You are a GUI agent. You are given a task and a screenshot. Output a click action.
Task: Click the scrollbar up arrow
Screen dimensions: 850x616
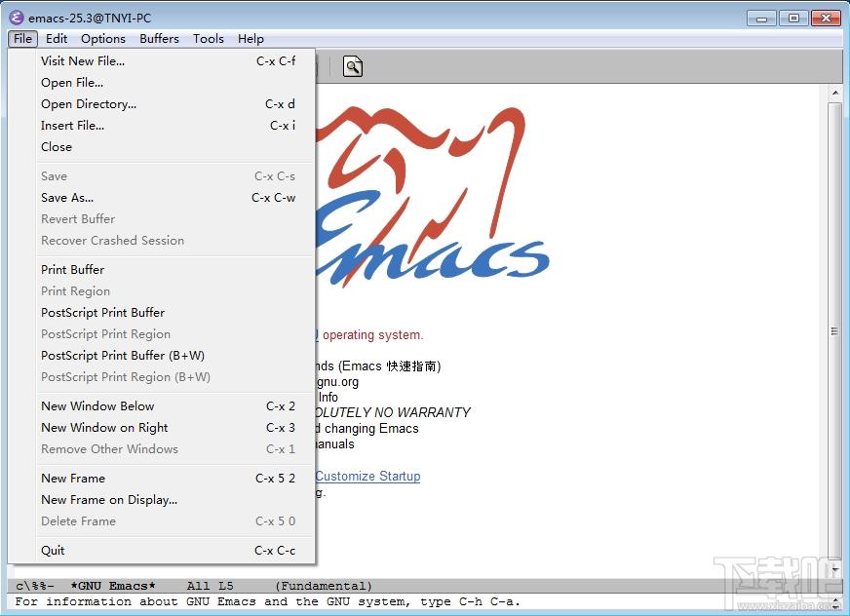[834, 94]
